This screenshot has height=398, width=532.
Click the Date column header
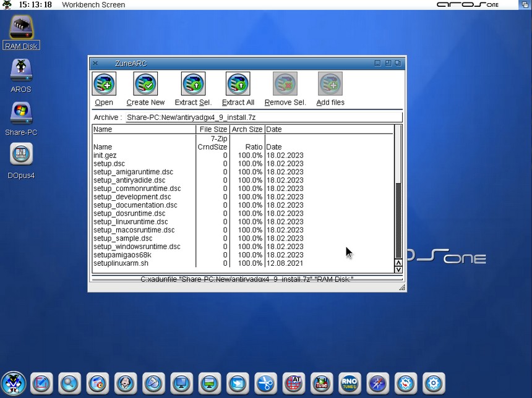click(x=328, y=130)
